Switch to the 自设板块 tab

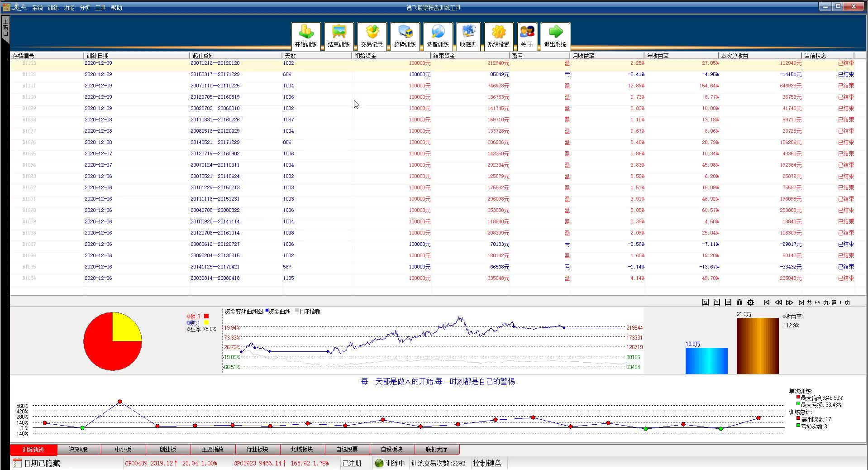pos(392,449)
